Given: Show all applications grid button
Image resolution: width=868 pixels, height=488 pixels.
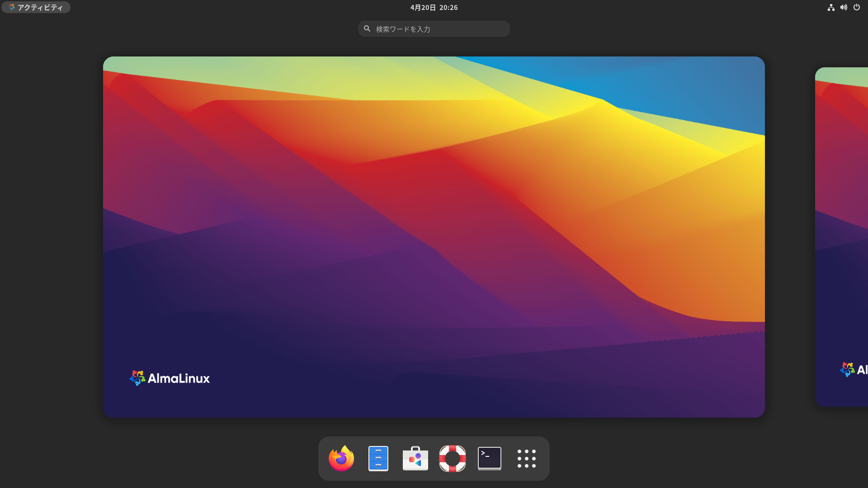Looking at the screenshot, I should click(x=527, y=459).
